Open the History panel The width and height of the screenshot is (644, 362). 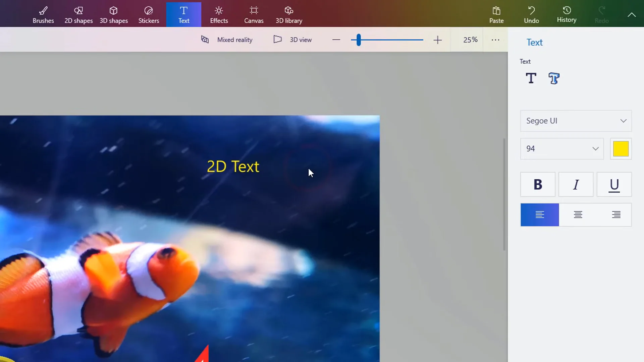click(x=567, y=15)
